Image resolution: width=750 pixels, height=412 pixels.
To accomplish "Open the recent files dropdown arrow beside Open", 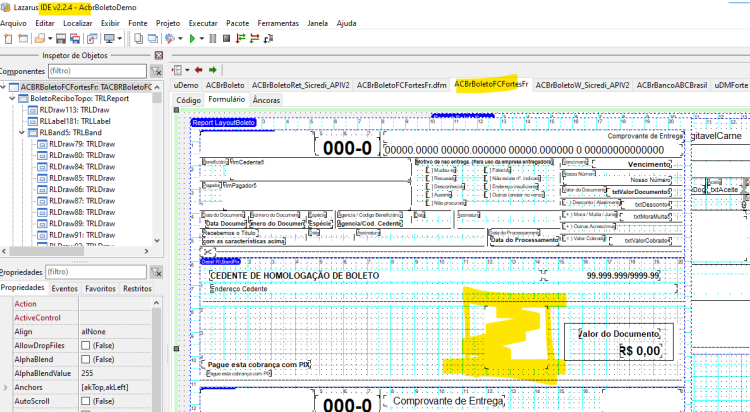I will [50, 39].
